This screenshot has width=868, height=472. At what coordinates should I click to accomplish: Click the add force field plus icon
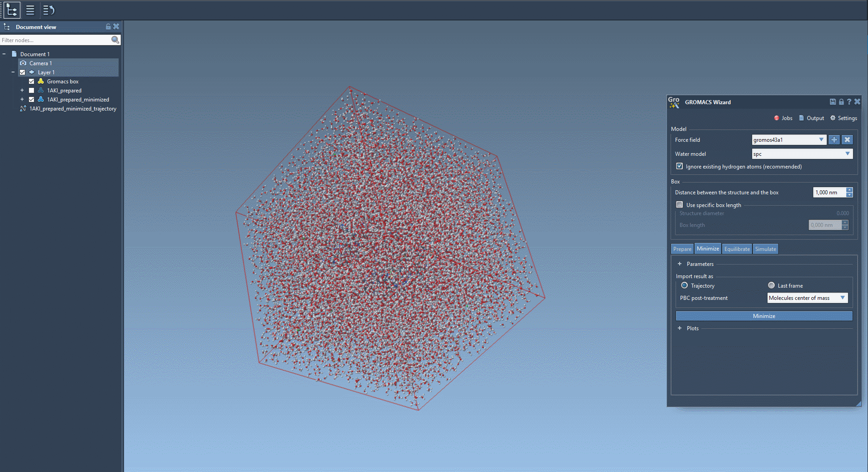coord(834,140)
